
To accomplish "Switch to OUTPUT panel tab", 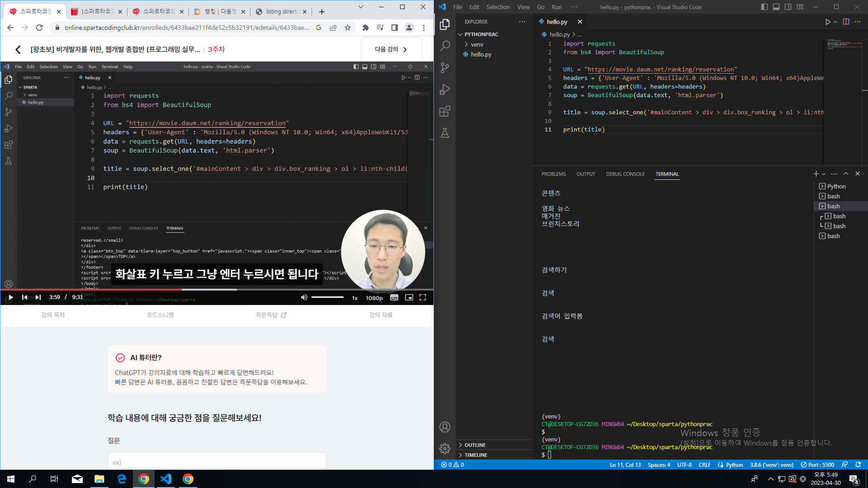I will pyautogui.click(x=585, y=174).
